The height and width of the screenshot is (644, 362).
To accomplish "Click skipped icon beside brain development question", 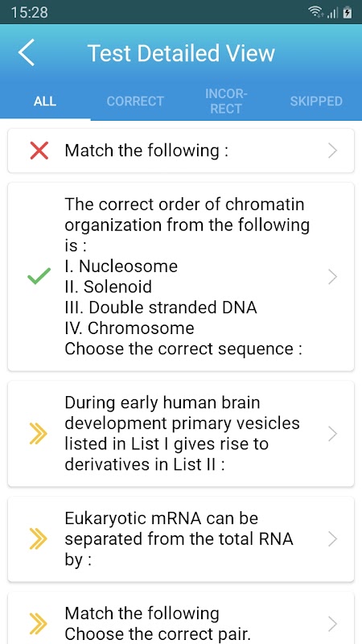I will [x=39, y=434].
